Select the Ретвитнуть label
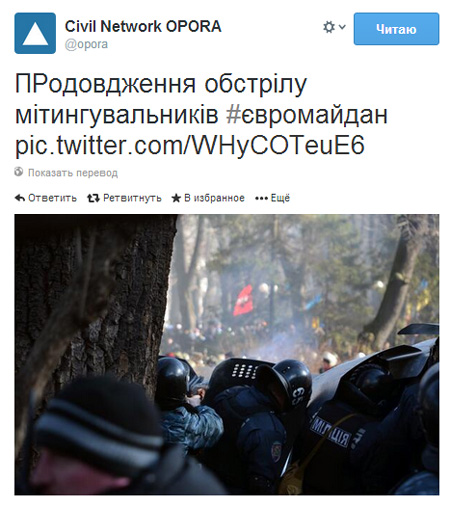Screen dimensions: 450x507 point(132,198)
